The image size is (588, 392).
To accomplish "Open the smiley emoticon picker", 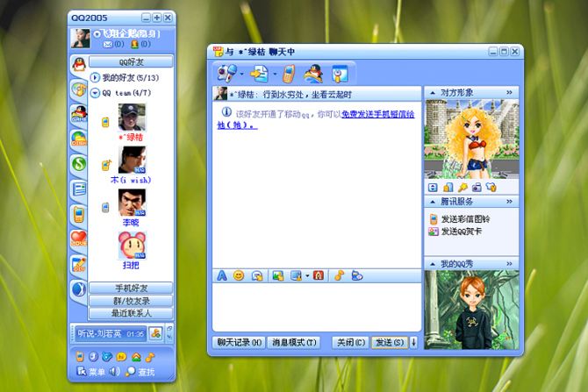I will click(239, 276).
